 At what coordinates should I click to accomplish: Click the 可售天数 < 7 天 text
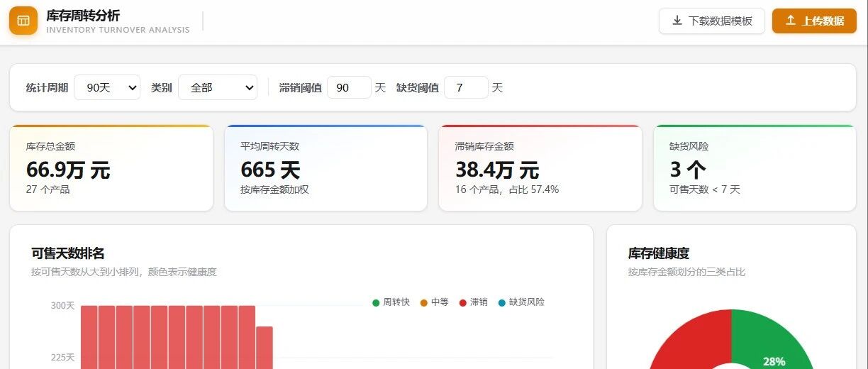point(705,189)
